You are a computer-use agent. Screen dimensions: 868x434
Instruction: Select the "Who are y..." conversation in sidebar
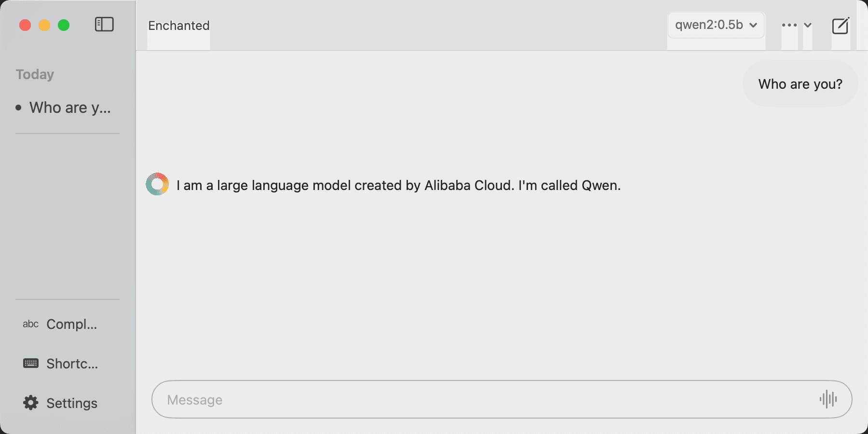pyautogui.click(x=68, y=108)
